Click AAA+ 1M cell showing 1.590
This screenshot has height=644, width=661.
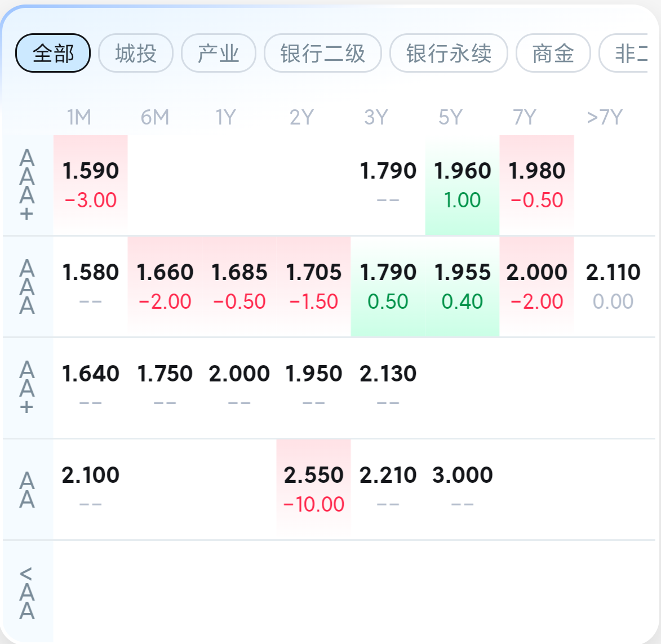[91, 185]
